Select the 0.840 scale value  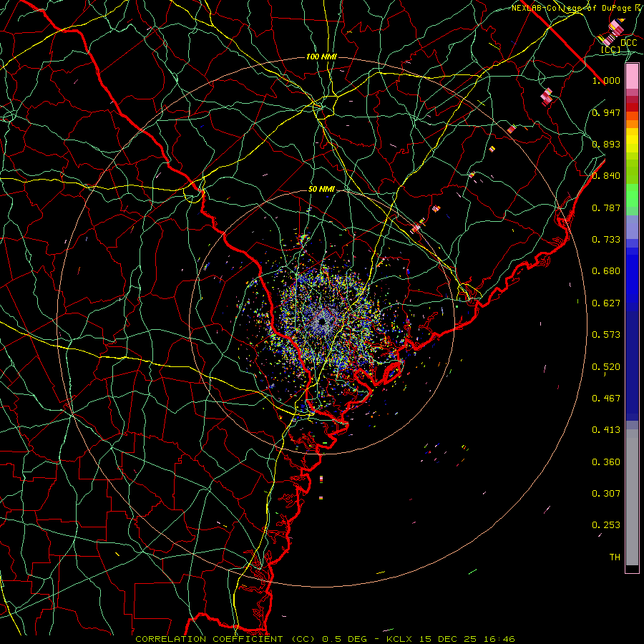click(x=606, y=176)
